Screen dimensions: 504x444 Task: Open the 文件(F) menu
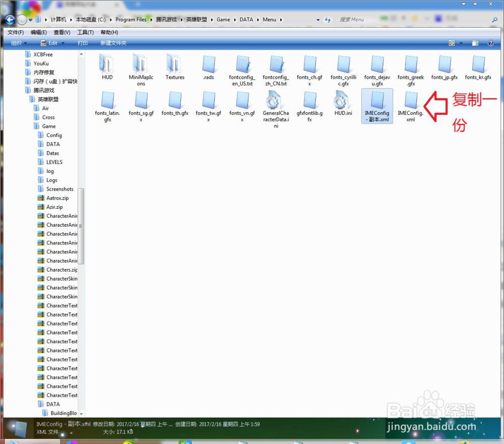click(16, 32)
